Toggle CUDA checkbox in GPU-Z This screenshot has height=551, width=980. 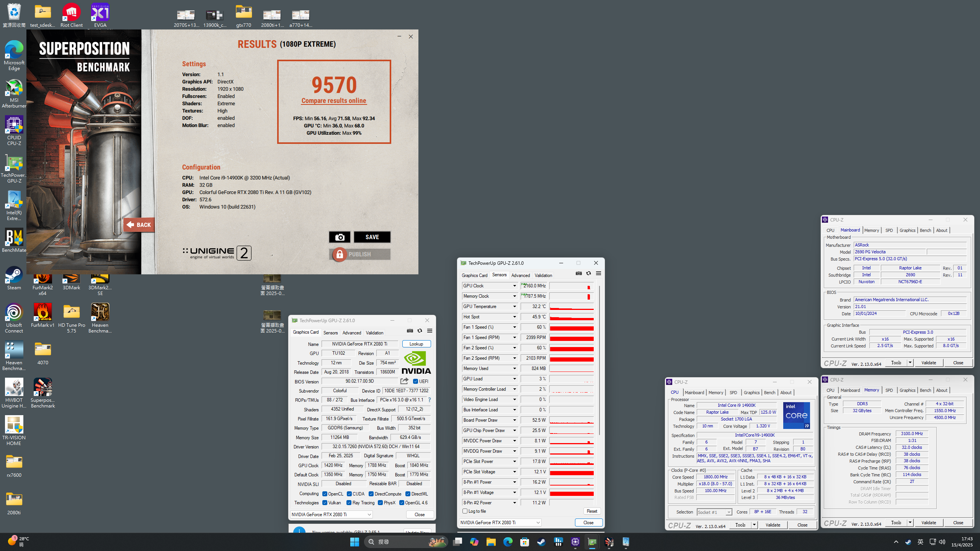349,494
